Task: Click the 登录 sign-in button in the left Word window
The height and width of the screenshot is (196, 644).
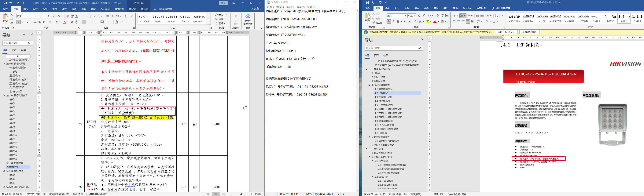Action: coord(223,3)
